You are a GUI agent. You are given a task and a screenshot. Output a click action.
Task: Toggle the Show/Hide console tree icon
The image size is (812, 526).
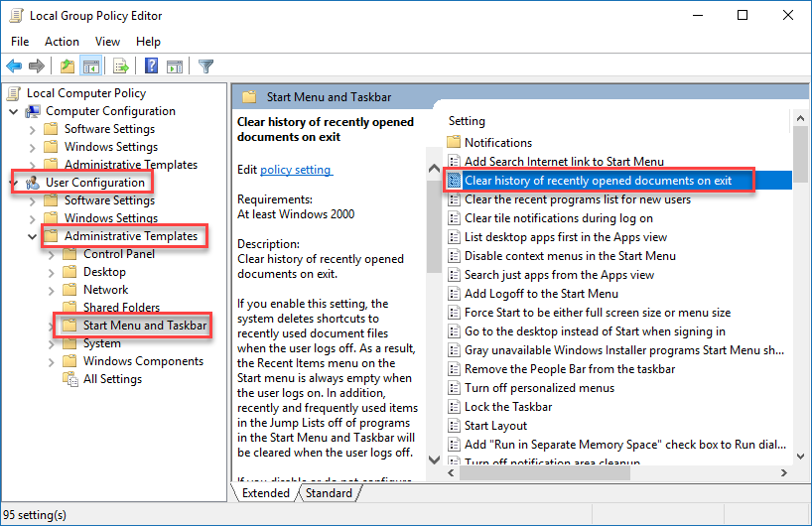(x=90, y=66)
